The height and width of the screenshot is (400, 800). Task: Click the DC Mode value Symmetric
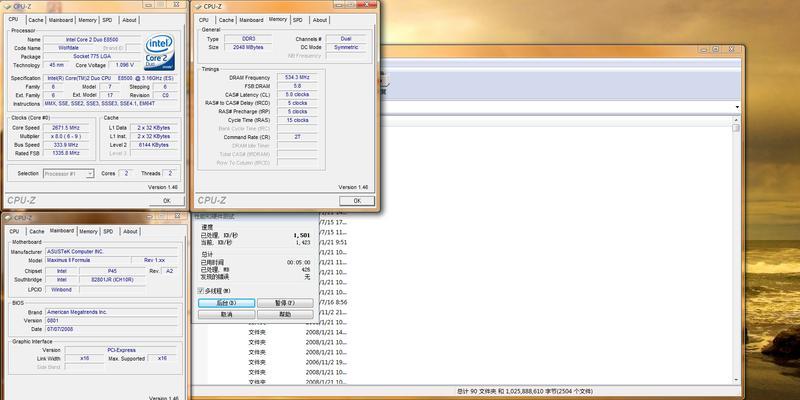[x=346, y=47]
